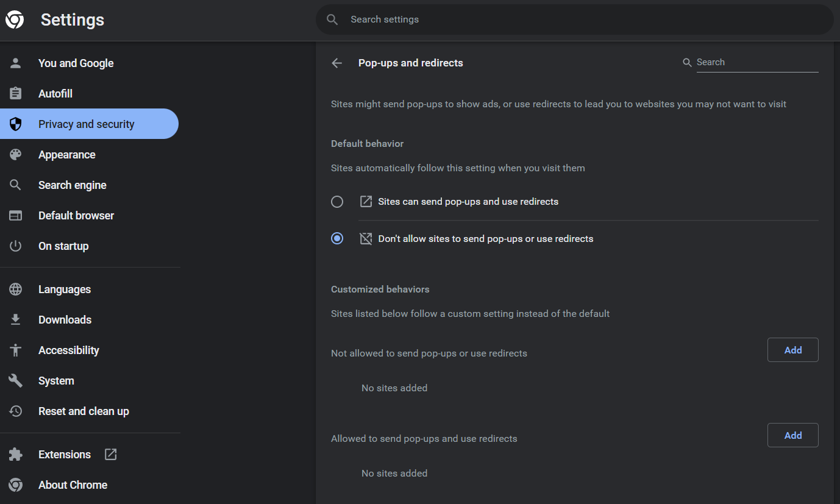
Task: Add site to Not allowed list
Action: click(792, 350)
